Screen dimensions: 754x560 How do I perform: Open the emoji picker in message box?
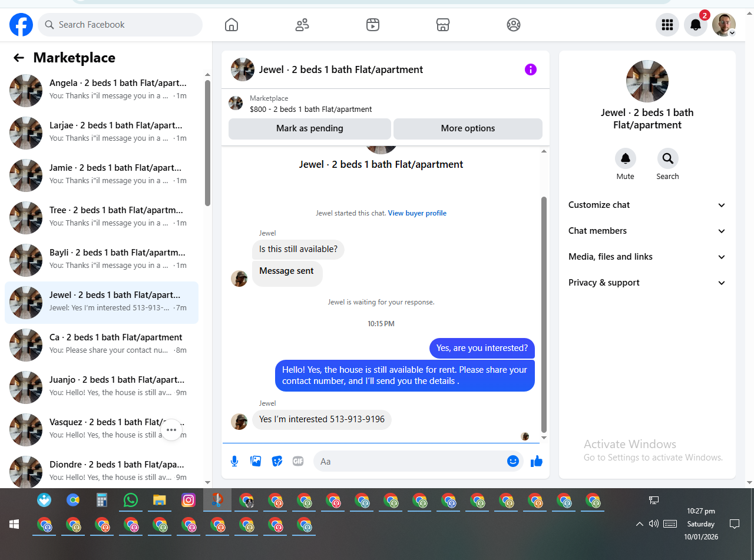coord(513,461)
